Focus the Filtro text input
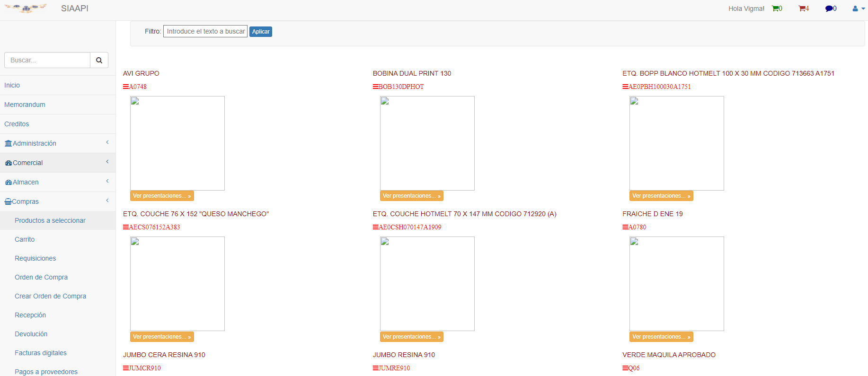Screen dimensions: 868x376 (x=205, y=31)
